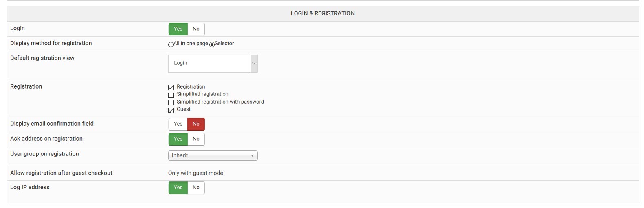Uncheck the Registration checkbox
Screen dimensions: 644x208
tap(171, 87)
